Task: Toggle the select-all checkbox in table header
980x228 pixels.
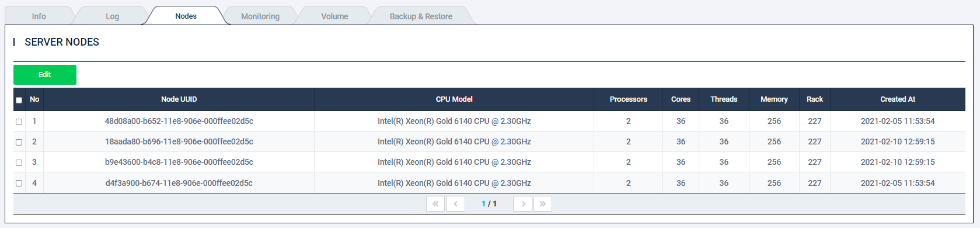Action: coord(19,100)
